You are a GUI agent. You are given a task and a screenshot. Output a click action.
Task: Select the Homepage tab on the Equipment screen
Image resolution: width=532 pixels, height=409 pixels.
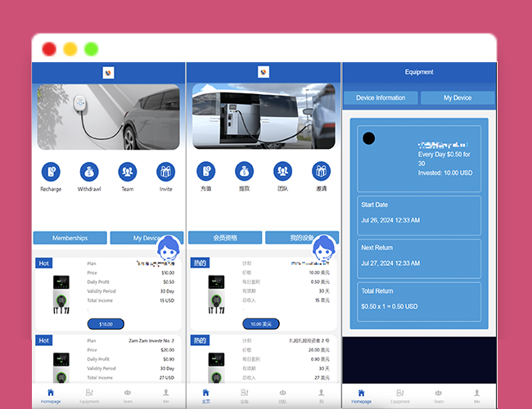[361, 396]
